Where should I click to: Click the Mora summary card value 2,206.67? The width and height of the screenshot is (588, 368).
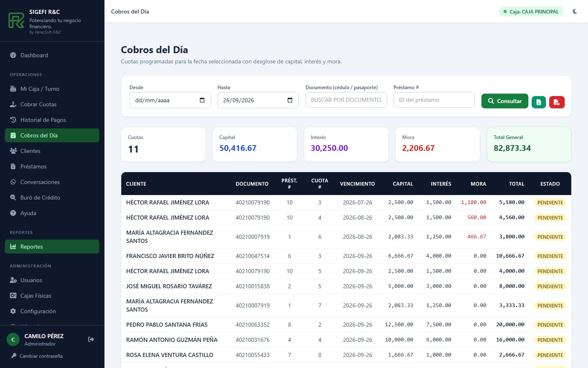(x=418, y=148)
